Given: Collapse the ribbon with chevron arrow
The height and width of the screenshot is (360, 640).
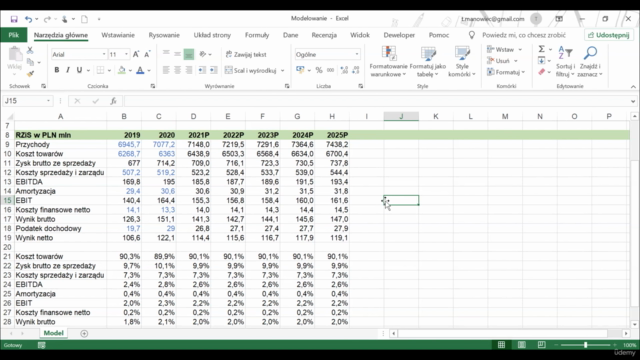Looking at the screenshot, I should (x=633, y=87).
